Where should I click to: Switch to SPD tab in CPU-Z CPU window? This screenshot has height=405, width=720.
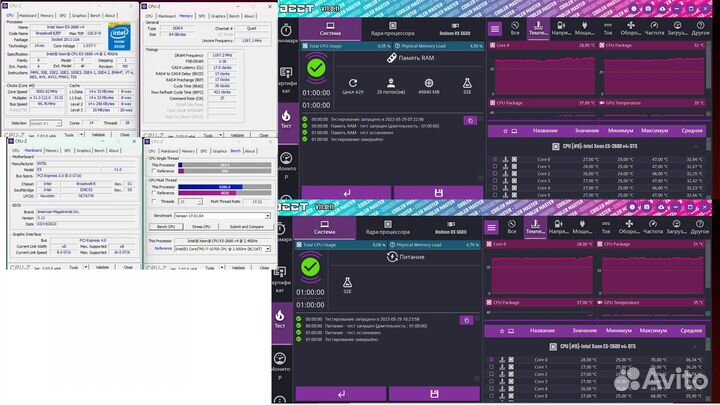coord(62,16)
